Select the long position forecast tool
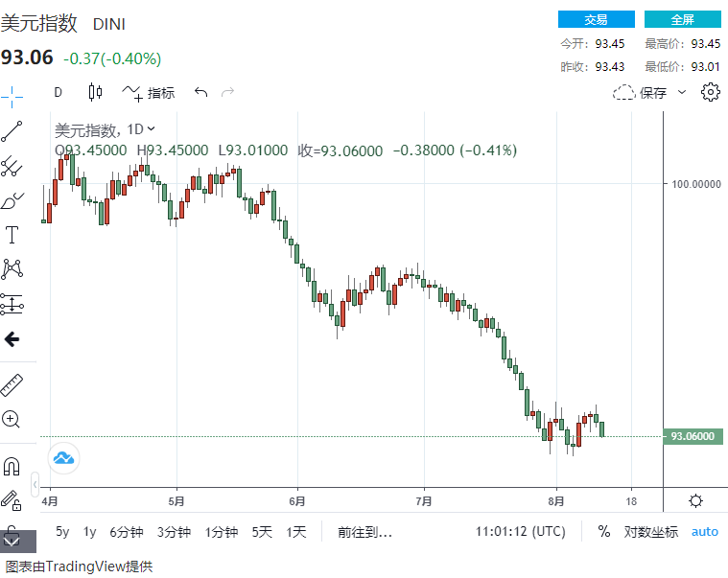Viewport: 728px width, 578px height. coord(12,304)
